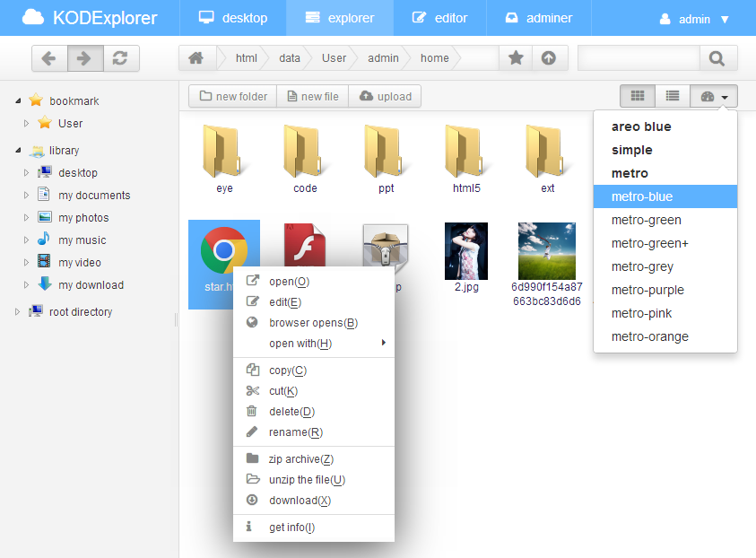The image size is (756, 558).
Task: Add current folder to favorites with star icon
Action: tap(516, 57)
